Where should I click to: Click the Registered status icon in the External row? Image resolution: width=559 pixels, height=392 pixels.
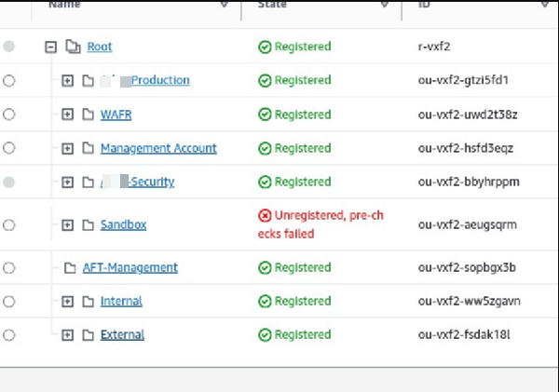coord(265,335)
